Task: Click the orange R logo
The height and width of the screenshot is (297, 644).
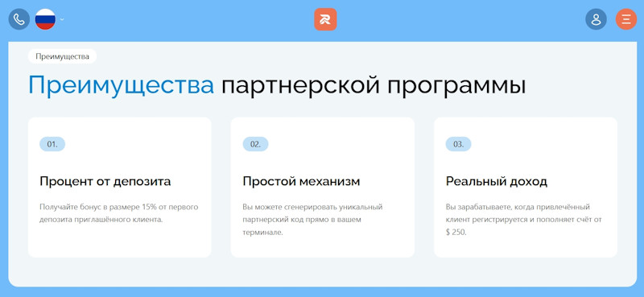Action: [325, 19]
